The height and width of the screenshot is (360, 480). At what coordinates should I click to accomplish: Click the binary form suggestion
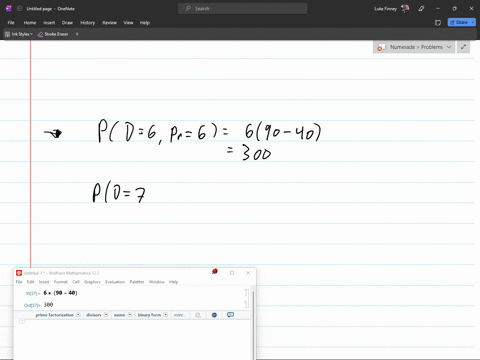tap(149, 315)
